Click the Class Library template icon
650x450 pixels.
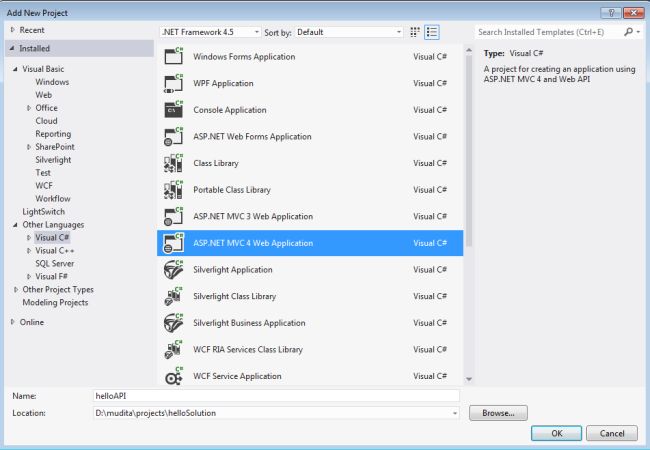[x=174, y=163]
